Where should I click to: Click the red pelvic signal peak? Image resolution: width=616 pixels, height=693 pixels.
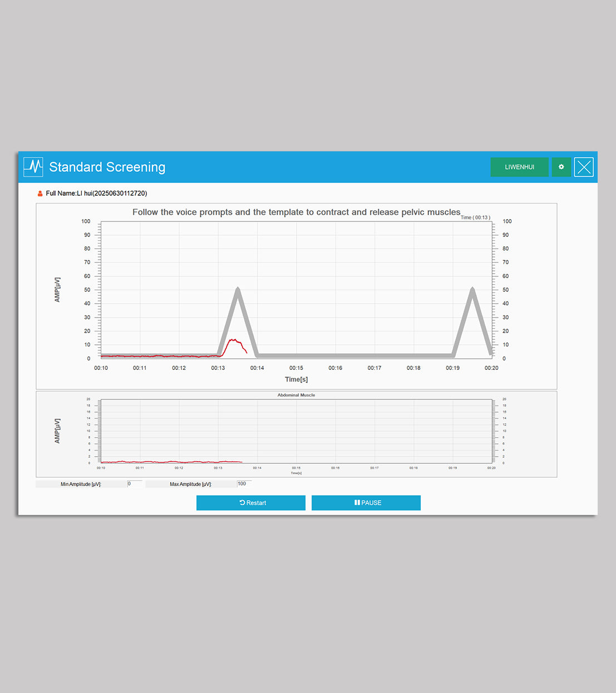pos(234,340)
